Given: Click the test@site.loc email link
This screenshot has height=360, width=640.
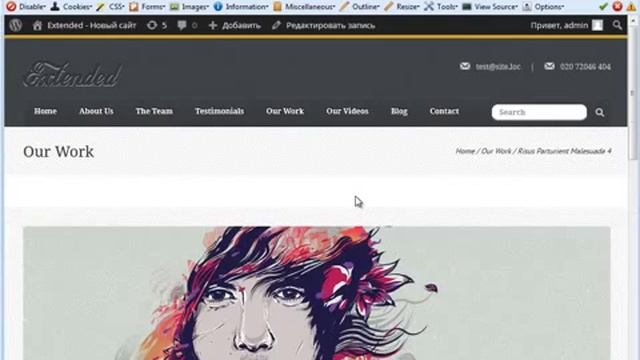Looking at the screenshot, I should tap(498, 67).
